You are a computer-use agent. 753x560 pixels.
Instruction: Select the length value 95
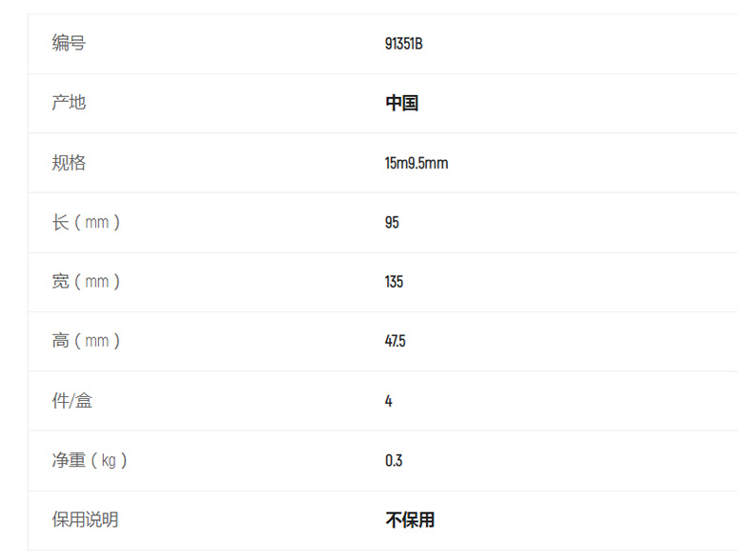click(x=392, y=222)
